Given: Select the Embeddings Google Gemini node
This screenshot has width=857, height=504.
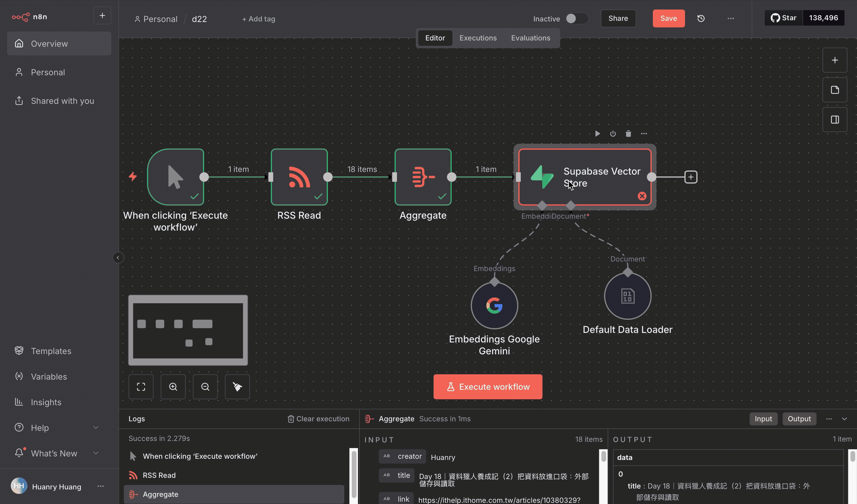Looking at the screenshot, I should coord(494,305).
